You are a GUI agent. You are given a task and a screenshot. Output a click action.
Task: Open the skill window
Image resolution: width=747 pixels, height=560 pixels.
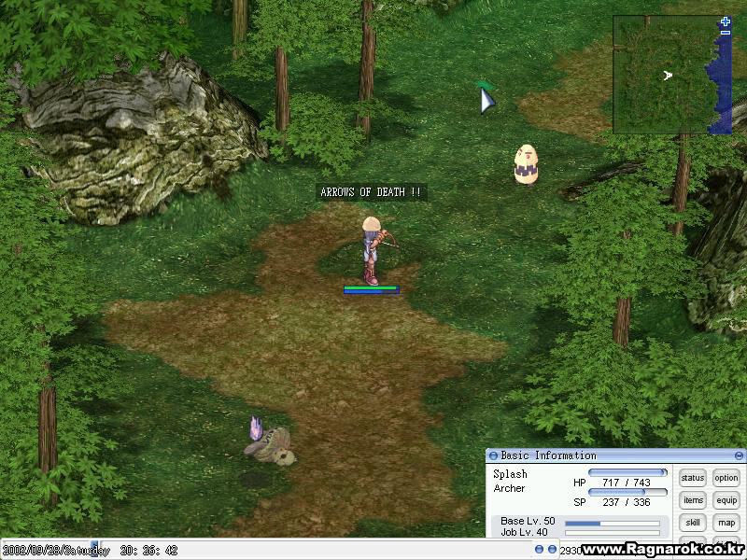[x=692, y=523]
